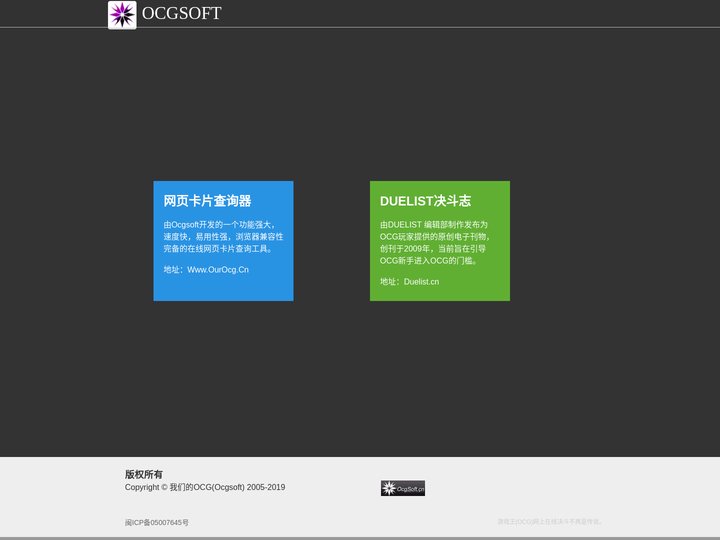
Task: Select the green DUELIST description paragraph
Action: point(435,242)
